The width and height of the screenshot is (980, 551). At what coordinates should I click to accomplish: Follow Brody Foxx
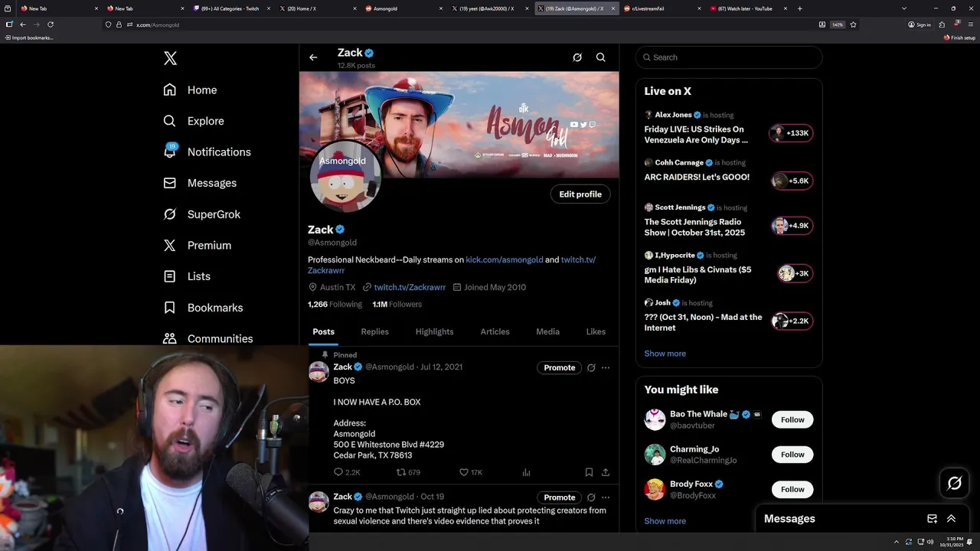pos(792,490)
